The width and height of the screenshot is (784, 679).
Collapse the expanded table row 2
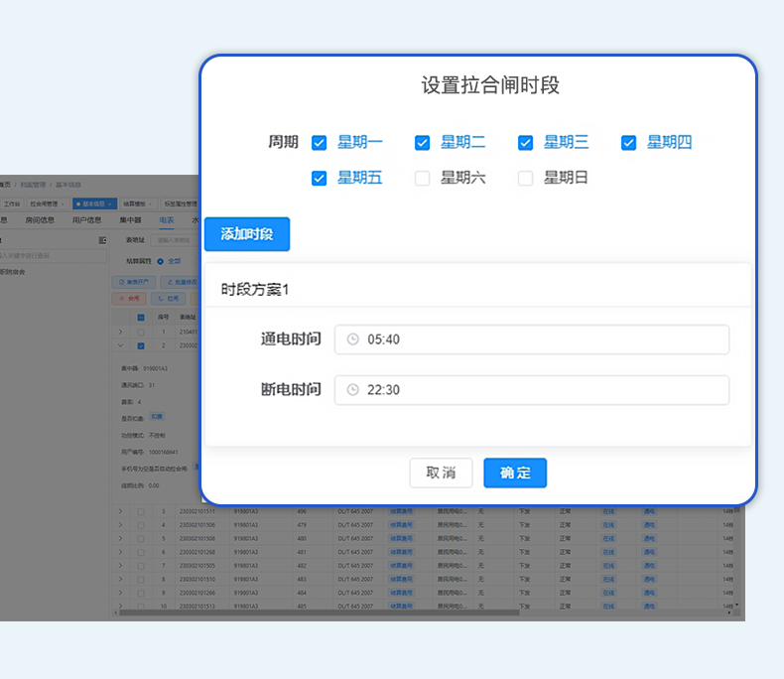click(121, 345)
